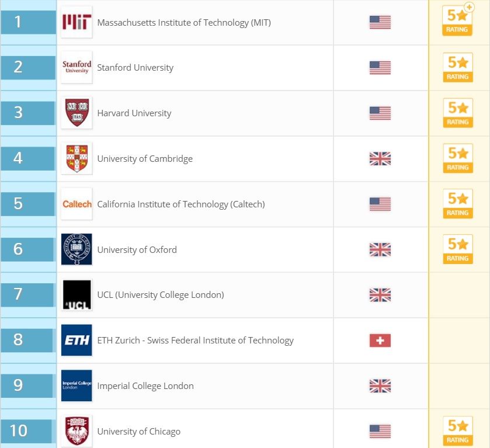Click the Caltech logo
This screenshot has width=490, height=448.
pos(77,204)
